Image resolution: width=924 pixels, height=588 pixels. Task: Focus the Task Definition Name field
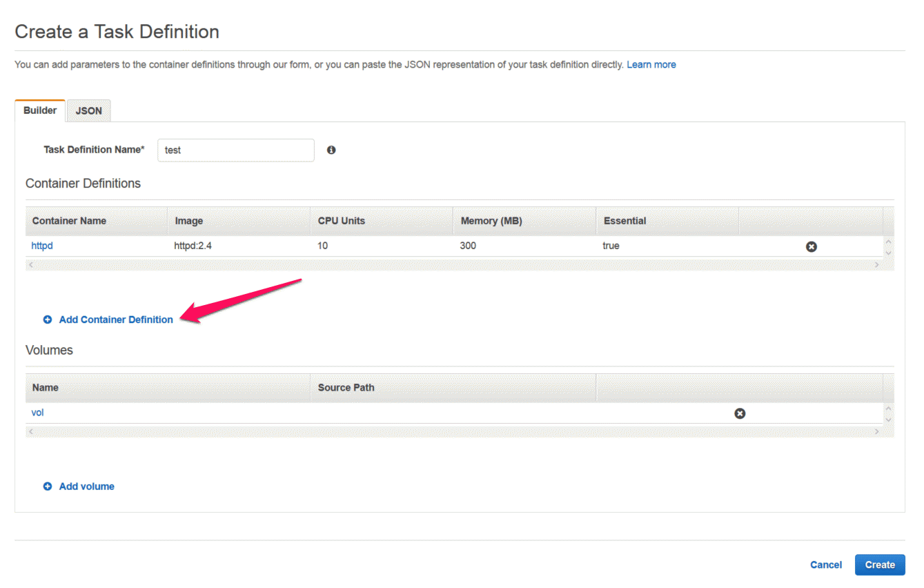236,150
